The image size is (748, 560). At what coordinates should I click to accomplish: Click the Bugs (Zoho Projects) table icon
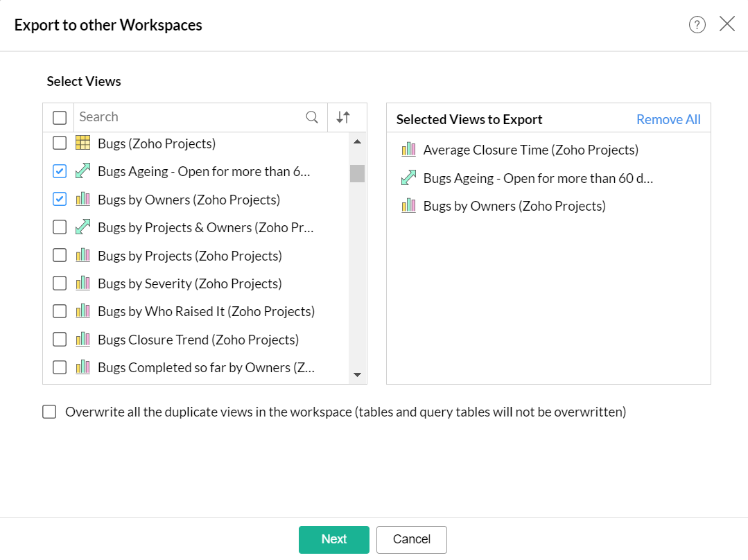(83, 143)
